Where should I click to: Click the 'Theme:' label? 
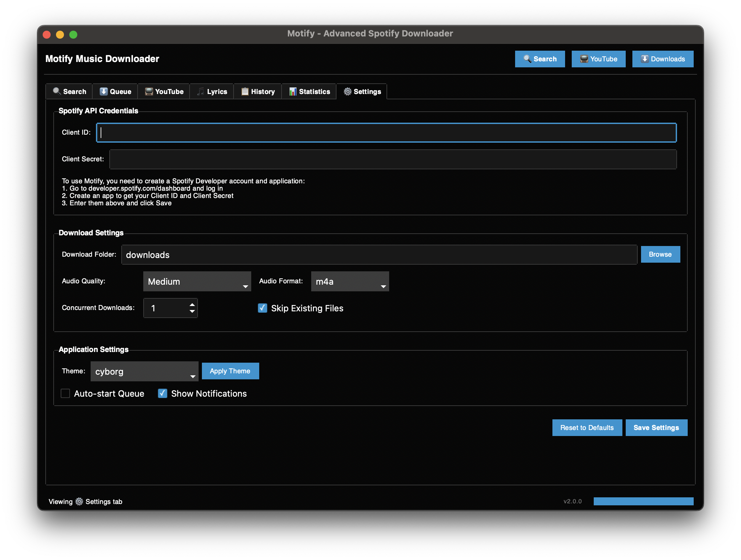click(x=74, y=371)
